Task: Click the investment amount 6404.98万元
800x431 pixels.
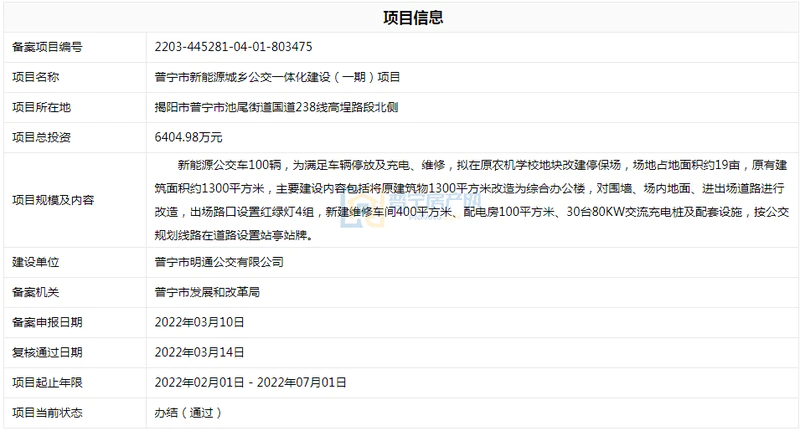Action: click(x=189, y=137)
